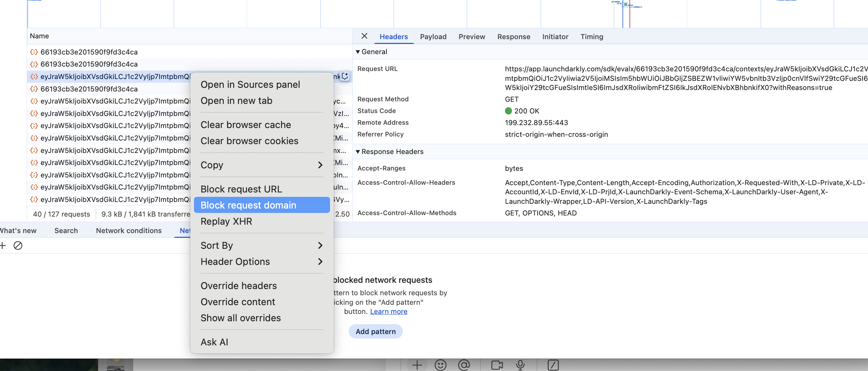Expand the Copy submenu in context menu
868x371 pixels.
(262, 165)
